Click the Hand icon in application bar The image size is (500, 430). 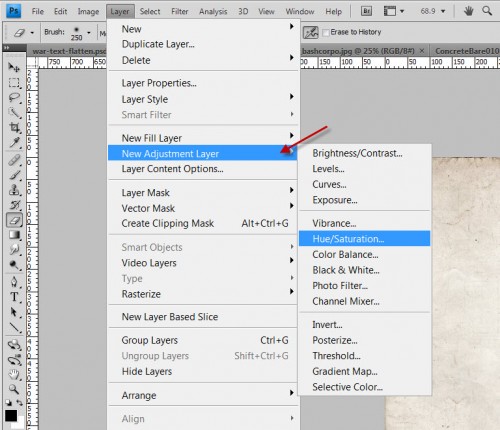(x=468, y=11)
